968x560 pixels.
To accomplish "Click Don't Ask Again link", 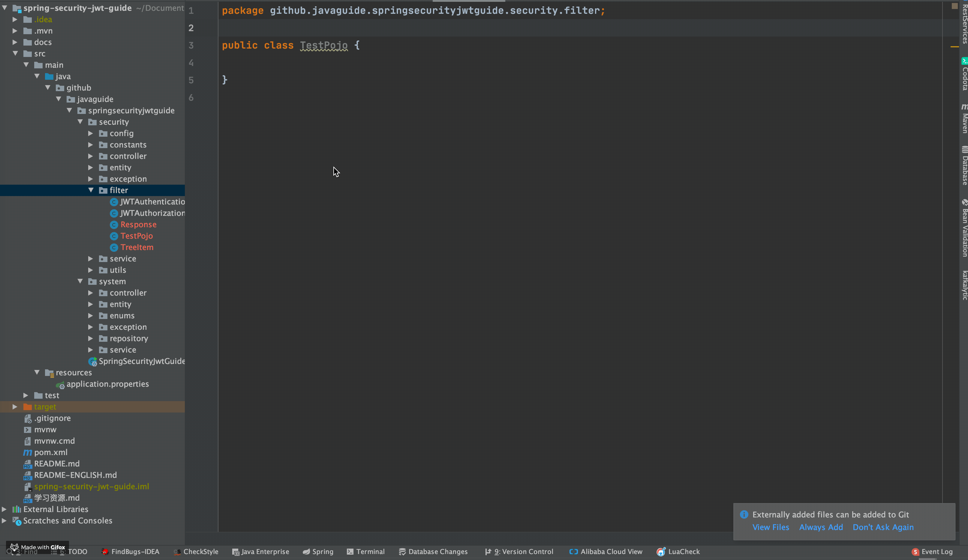I will [x=883, y=527].
